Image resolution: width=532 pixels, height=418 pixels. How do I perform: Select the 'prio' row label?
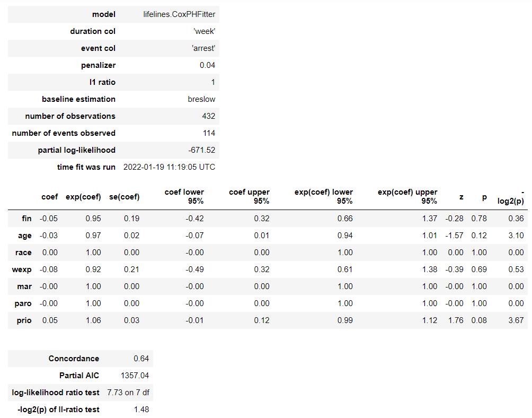pyautogui.click(x=24, y=320)
